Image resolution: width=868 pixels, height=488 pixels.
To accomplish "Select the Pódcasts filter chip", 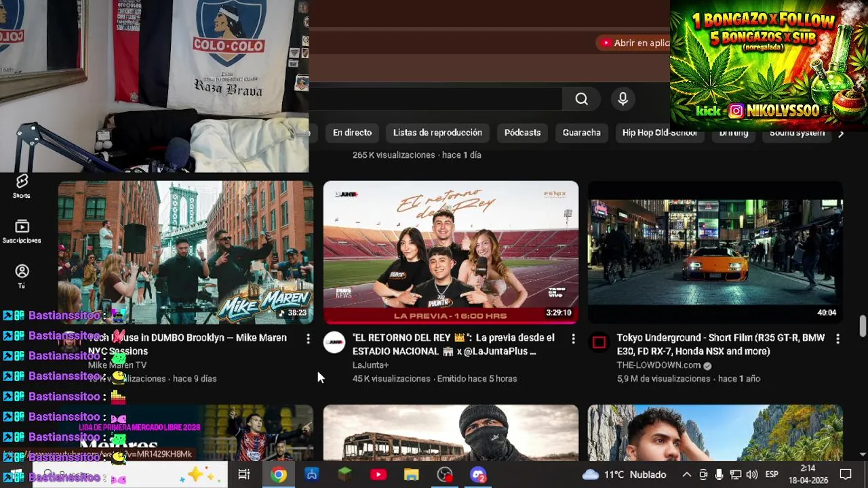I will [x=522, y=133].
